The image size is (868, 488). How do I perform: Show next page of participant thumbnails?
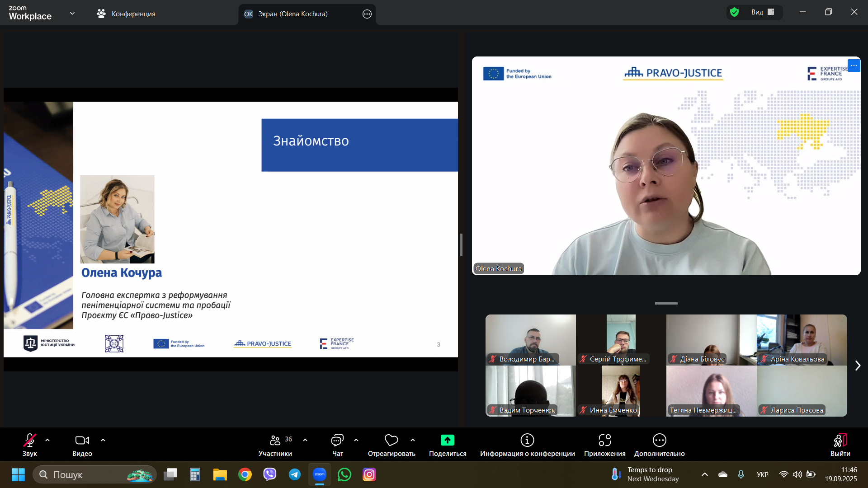(858, 366)
